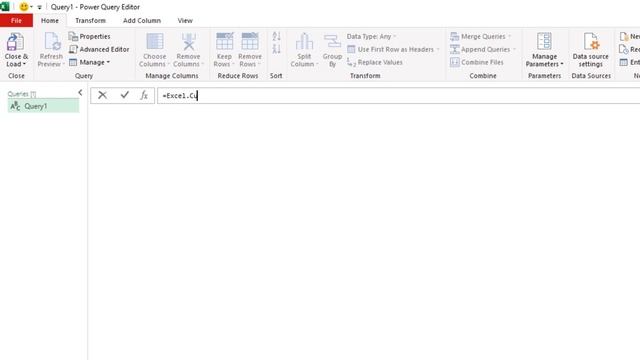This screenshot has height=360, width=640.
Task: Click the Combine Files command
Action: [x=477, y=62]
